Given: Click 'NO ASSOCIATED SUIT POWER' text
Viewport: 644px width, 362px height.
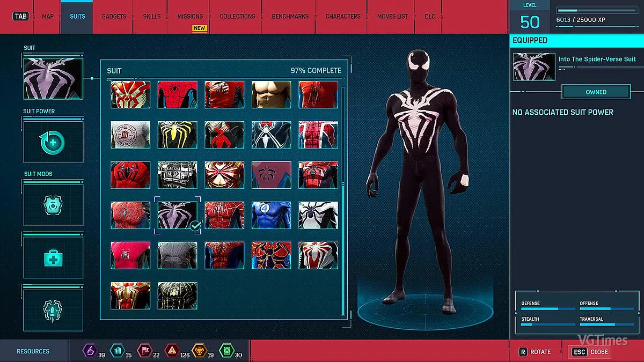Looking at the screenshot, I should pos(562,112).
